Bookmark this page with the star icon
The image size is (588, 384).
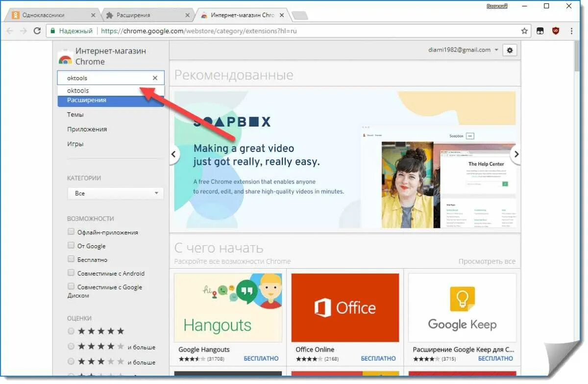[524, 31]
